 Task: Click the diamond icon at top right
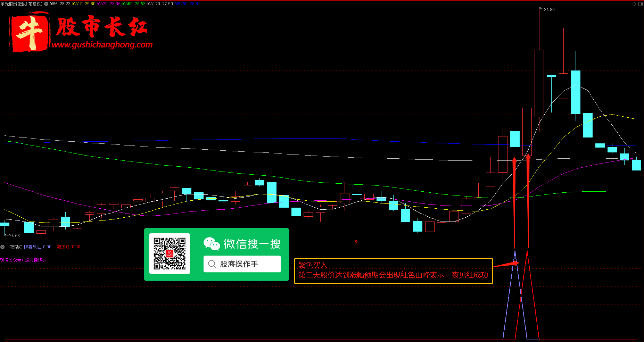coord(634,4)
